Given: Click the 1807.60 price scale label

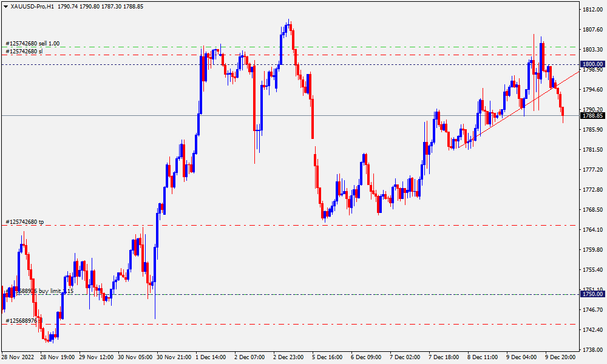Looking at the screenshot, I should point(592,29).
